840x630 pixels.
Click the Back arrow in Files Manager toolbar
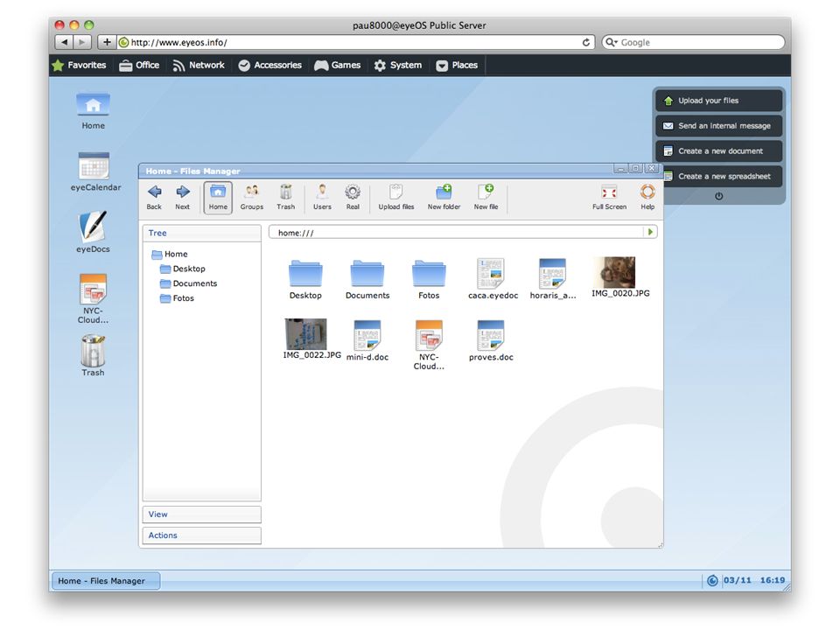pos(154,197)
